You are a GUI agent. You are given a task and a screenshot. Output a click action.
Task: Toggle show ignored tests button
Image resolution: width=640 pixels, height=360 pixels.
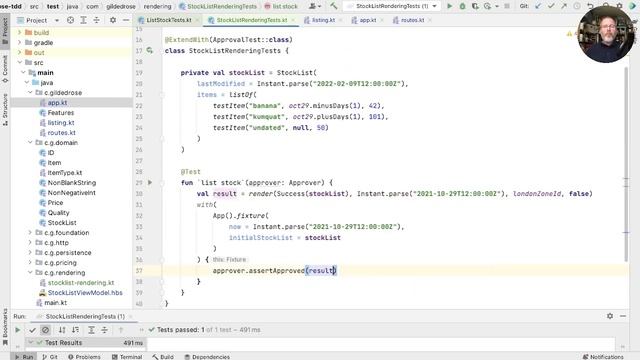pos(45,330)
